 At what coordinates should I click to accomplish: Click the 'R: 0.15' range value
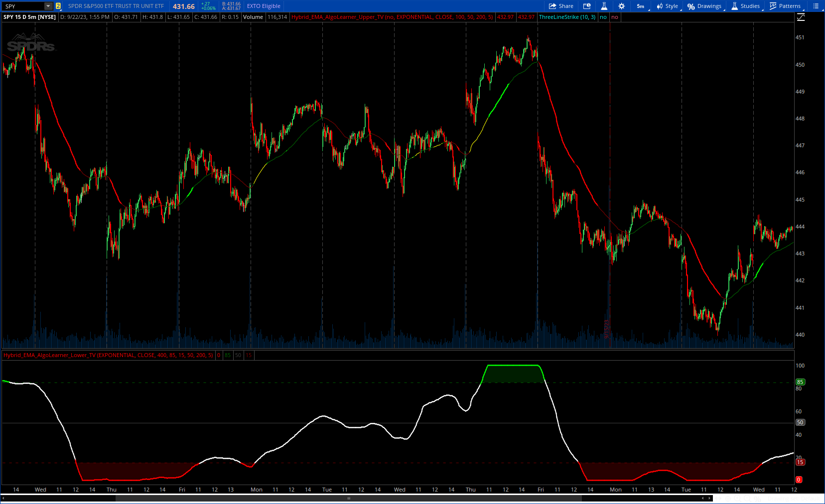pyautogui.click(x=230, y=17)
